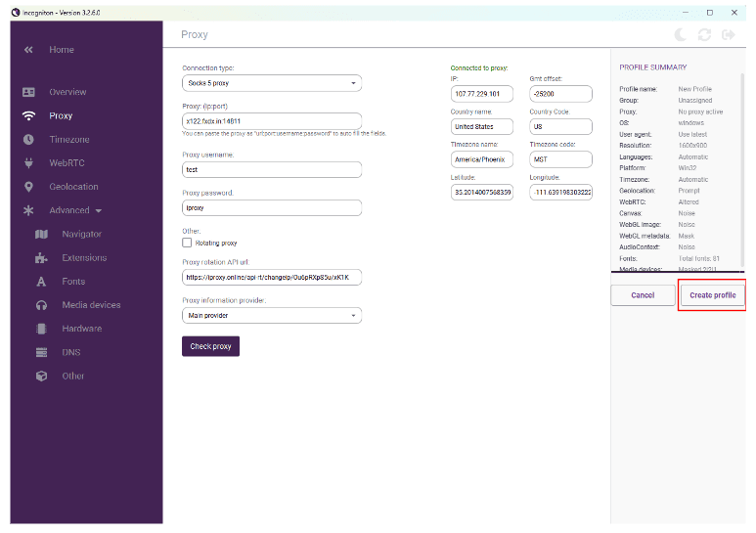Collapse the Advanced section arrow
The image size is (756, 533).
coord(99,211)
